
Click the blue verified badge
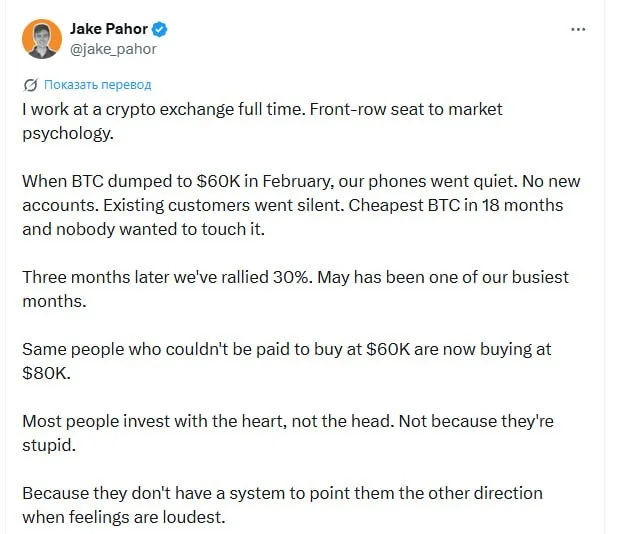[x=160, y=29]
